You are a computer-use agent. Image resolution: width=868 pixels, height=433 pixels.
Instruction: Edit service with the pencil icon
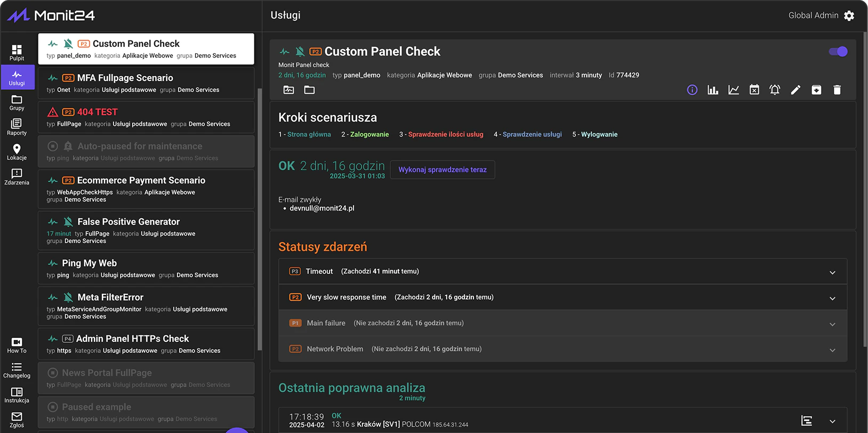(795, 90)
